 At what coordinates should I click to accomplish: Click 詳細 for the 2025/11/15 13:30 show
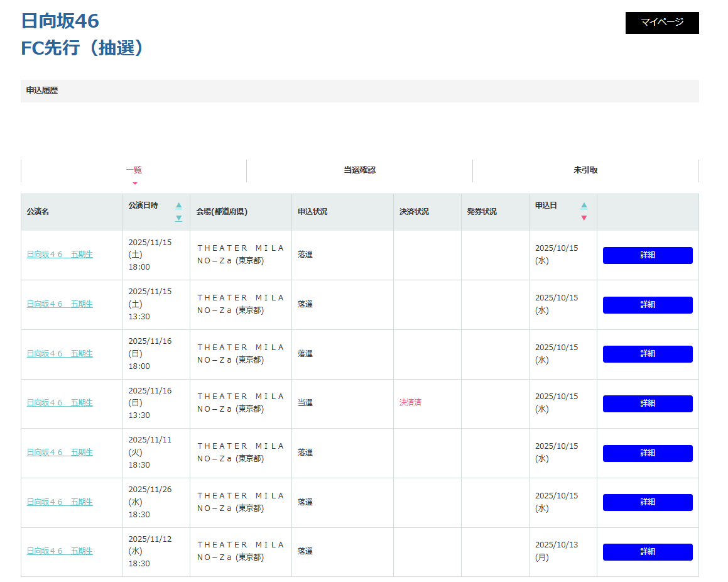coord(648,305)
